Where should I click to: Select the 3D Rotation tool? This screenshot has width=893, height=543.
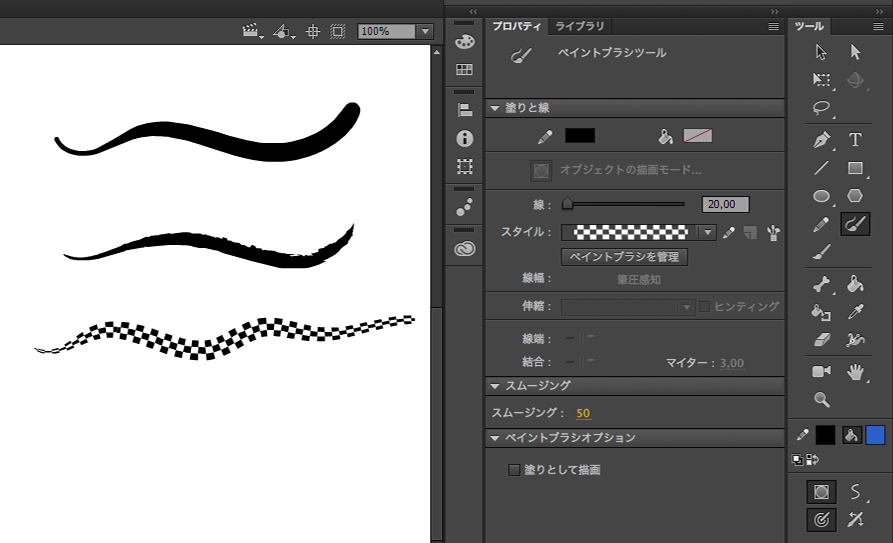pos(855,80)
